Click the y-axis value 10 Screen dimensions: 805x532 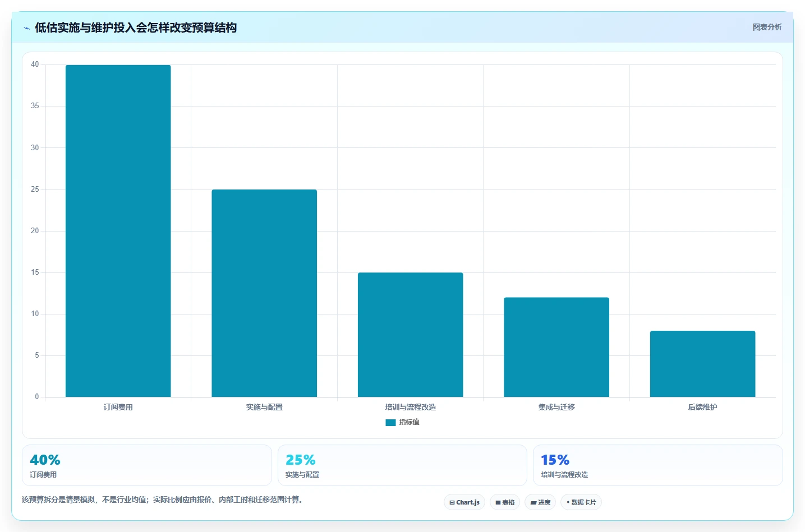(x=35, y=314)
